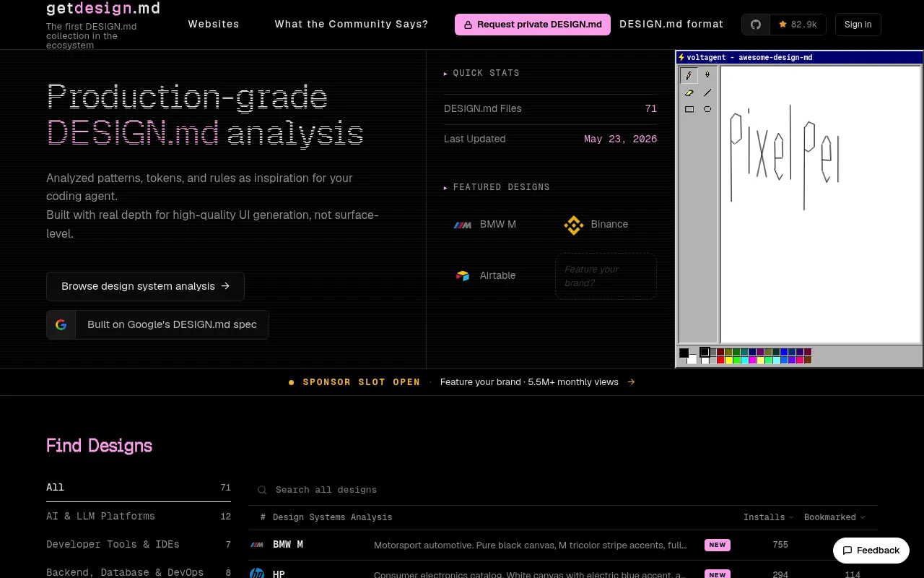
Task: Pick the bright red color swatch
Action: point(720,360)
